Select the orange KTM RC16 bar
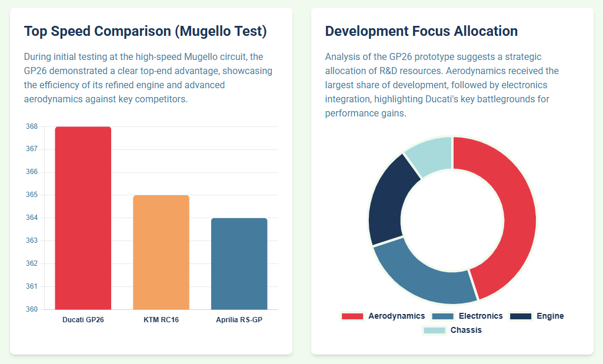The height and width of the screenshot is (364, 603). pos(161,252)
